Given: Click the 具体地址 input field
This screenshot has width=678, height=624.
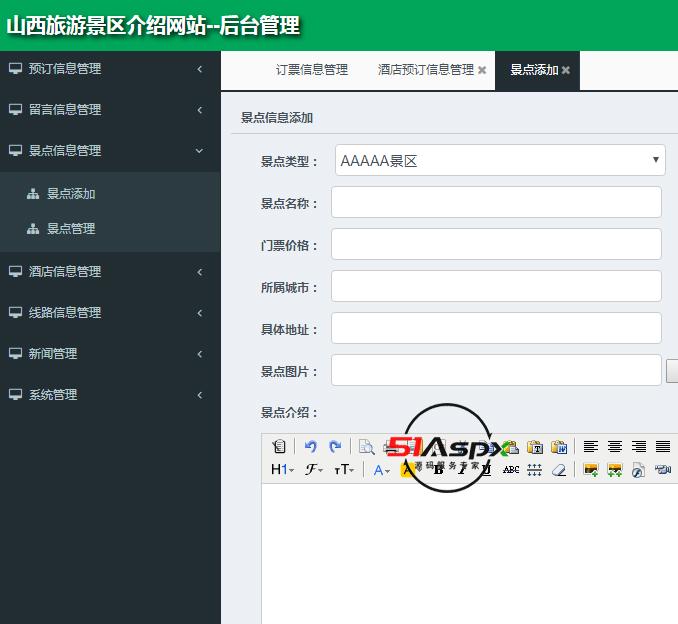Looking at the screenshot, I should (496, 328).
